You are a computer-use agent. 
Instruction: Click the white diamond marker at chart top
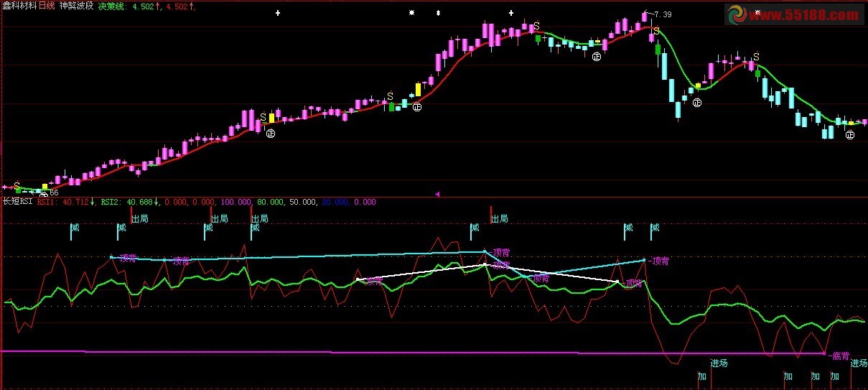[438, 13]
